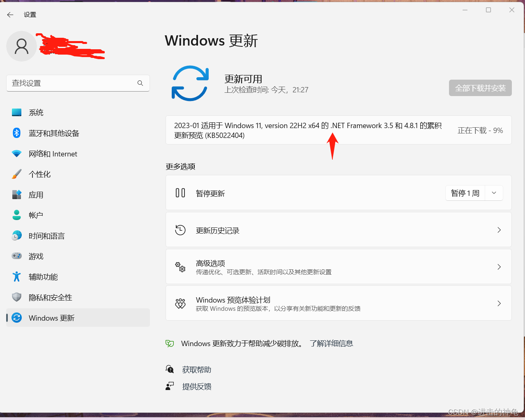Click the Time and language globe icon

pyautogui.click(x=16, y=236)
